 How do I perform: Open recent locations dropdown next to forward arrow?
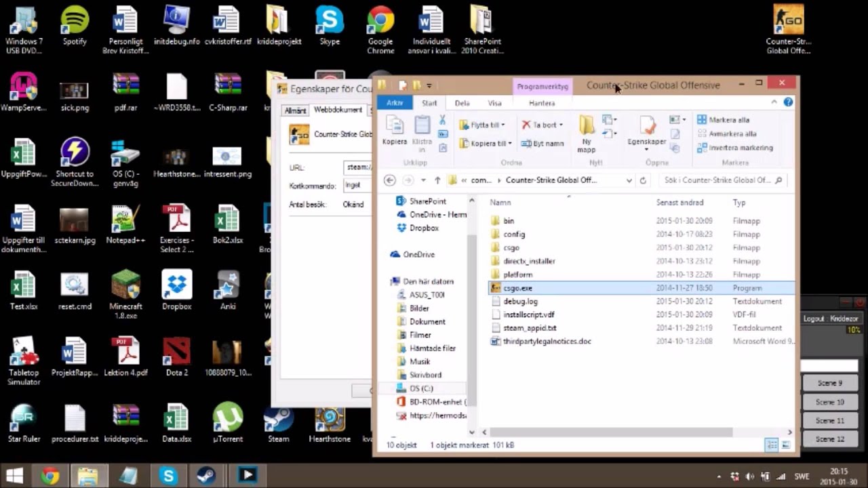click(x=423, y=180)
